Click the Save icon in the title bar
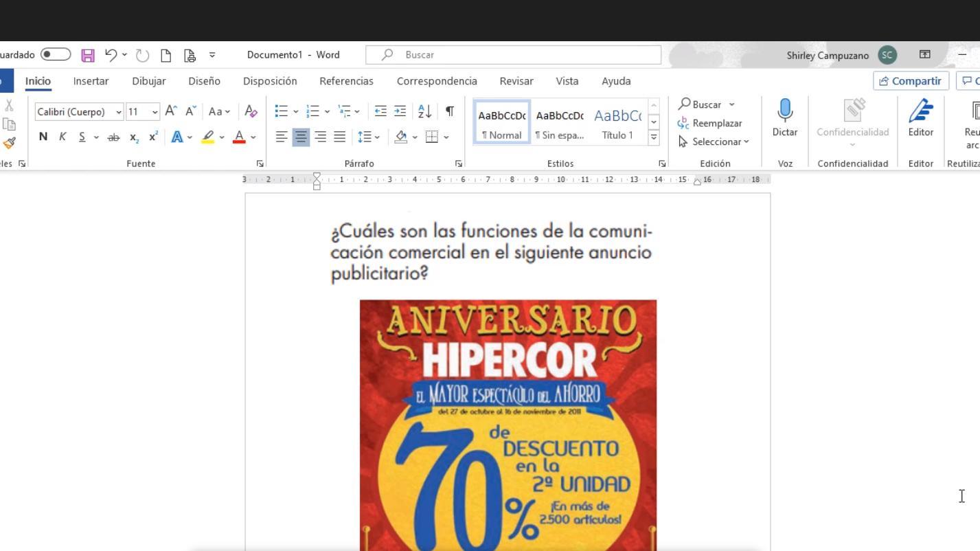 click(x=88, y=55)
